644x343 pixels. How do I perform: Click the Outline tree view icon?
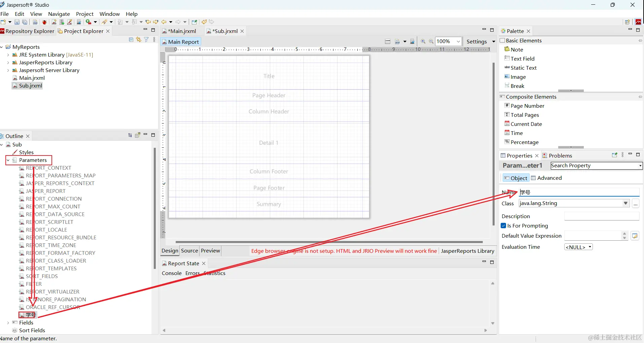[x=130, y=135]
